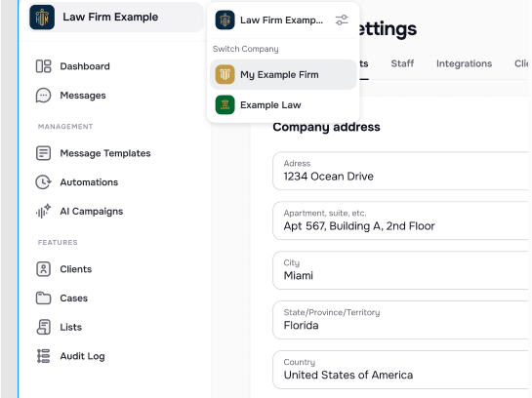532x398 pixels.
Task: Go to Dashboard in the sidebar
Action: point(85,66)
